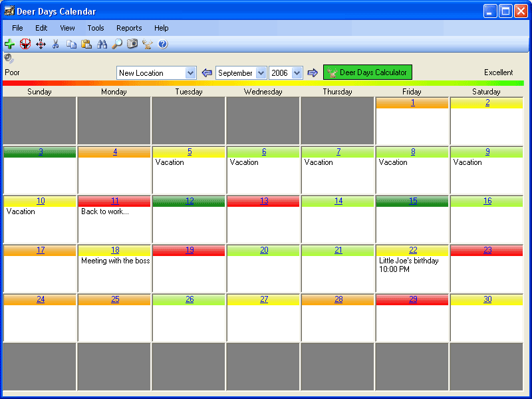The width and height of the screenshot is (532, 399).
Task: Click the paste clipboard icon
Action: [x=86, y=44]
